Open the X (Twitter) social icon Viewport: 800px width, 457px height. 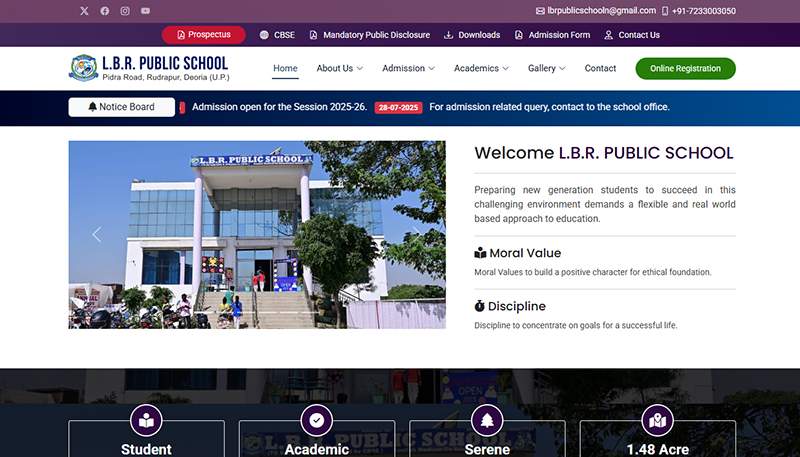[x=84, y=11]
